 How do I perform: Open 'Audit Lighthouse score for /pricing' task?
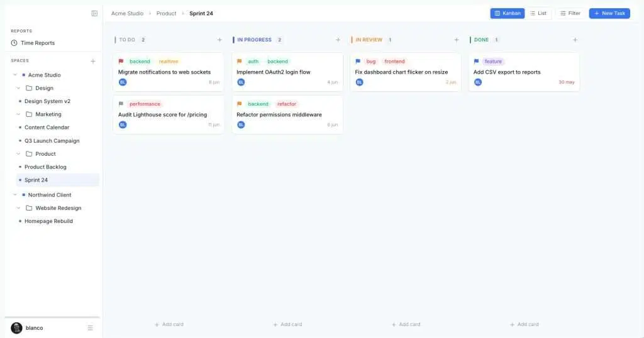[x=163, y=115]
